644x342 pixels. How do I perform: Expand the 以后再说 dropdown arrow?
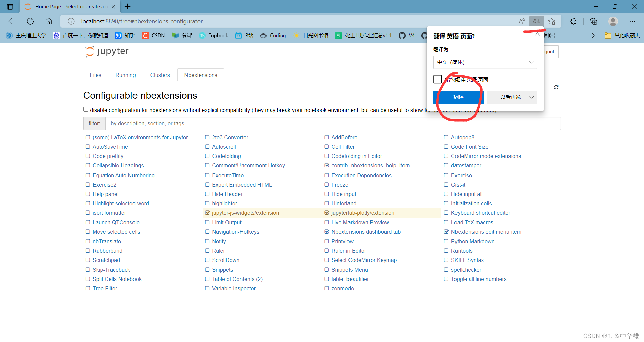[532, 97]
